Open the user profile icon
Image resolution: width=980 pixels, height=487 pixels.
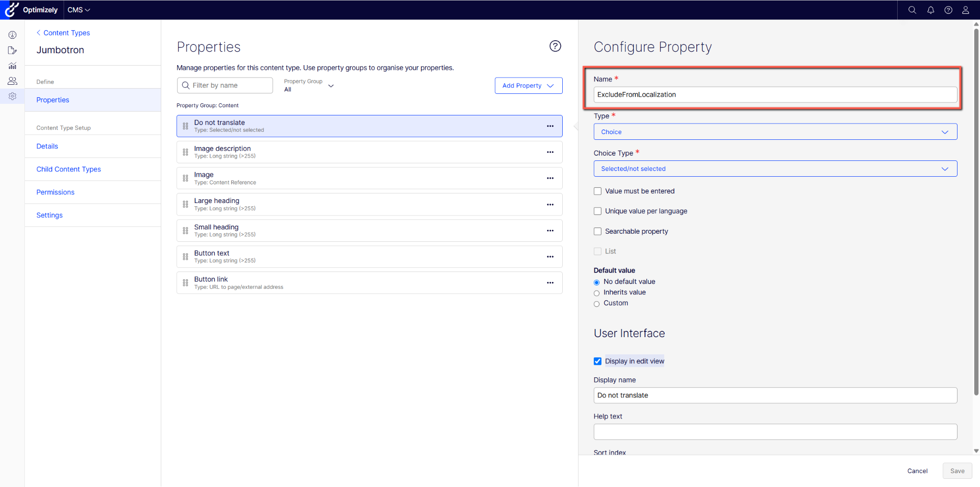[x=966, y=10]
